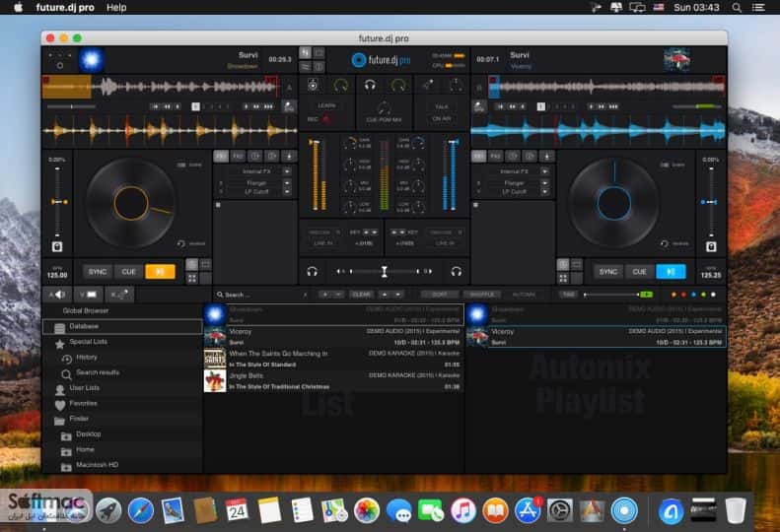Click the left deck reverse icon

click(x=181, y=243)
